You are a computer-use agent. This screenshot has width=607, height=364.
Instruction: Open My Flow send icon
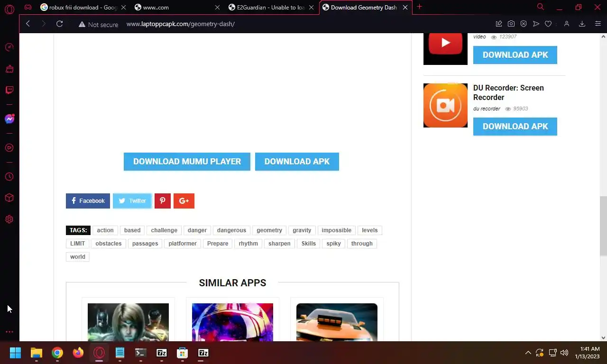coord(536,24)
